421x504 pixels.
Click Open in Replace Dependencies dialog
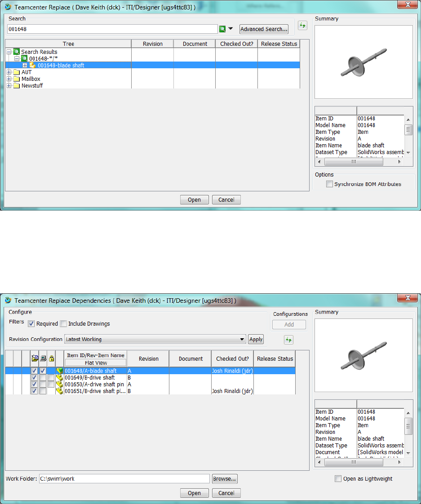(194, 493)
